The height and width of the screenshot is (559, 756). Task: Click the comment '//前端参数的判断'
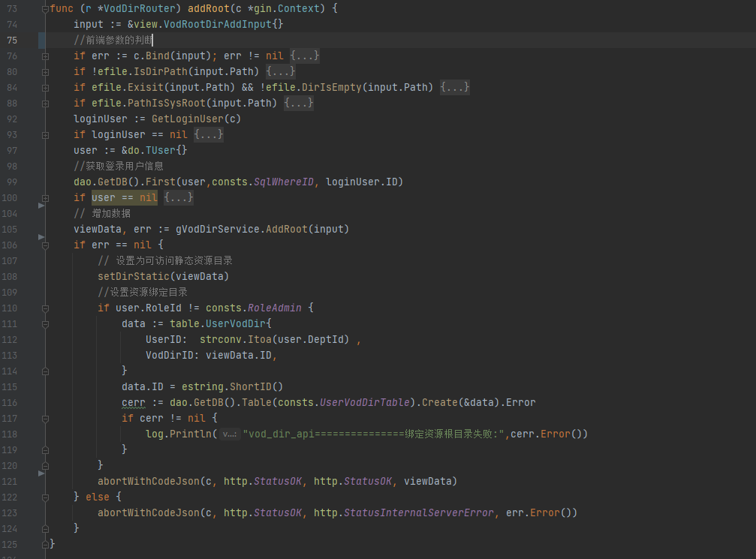[x=113, y=40]
